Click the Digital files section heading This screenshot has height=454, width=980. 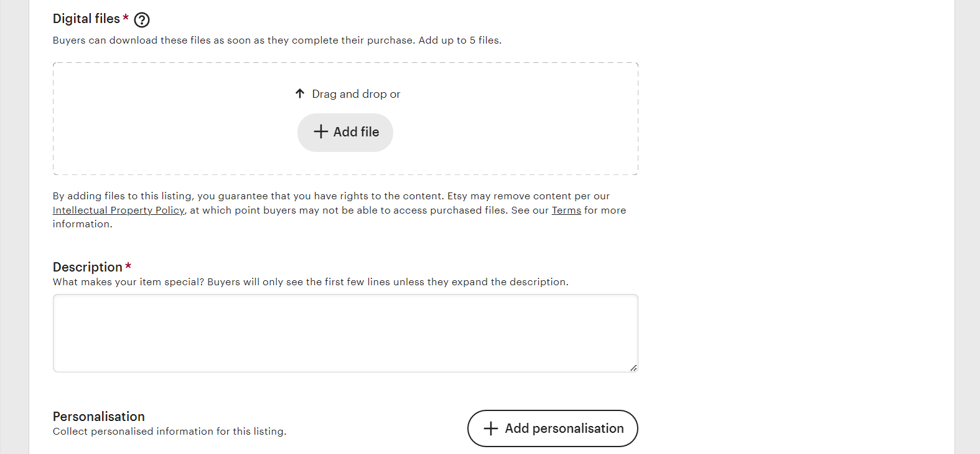pyautogui.click(x=87, y=19)
